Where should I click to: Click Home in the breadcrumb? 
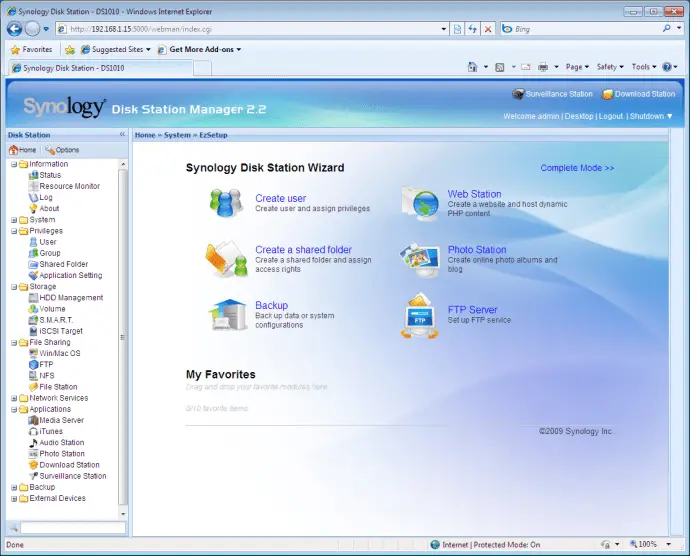(x=145, y=135)
